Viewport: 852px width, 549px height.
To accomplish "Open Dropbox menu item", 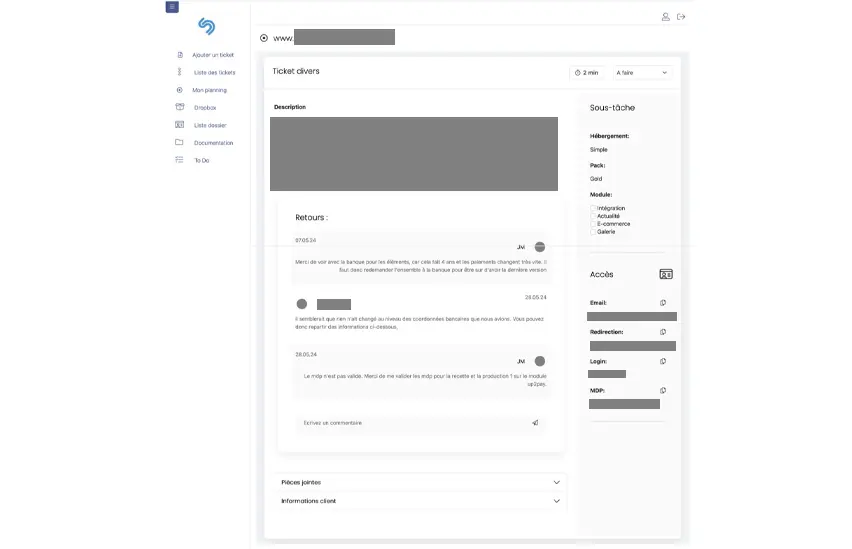I will [205, 108].
